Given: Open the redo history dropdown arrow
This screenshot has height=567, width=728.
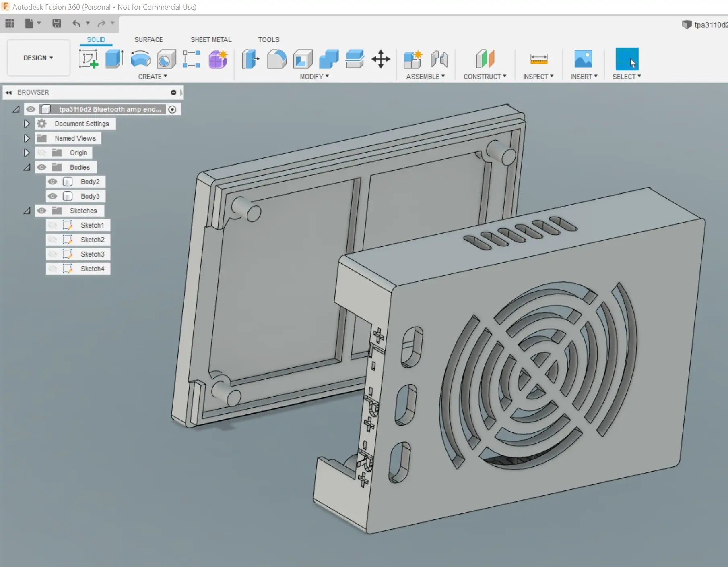Looking at the screenshot, I should [113, 23].
